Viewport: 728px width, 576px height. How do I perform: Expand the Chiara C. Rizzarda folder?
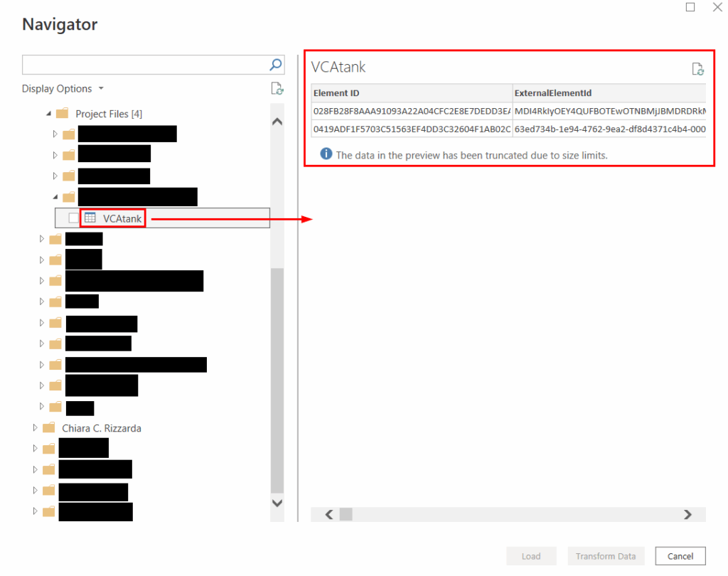35,428
